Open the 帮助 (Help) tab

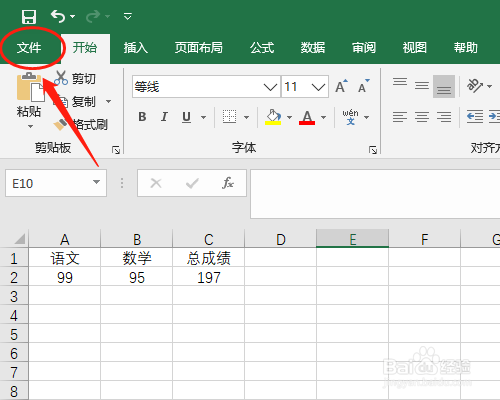click(x=466, y=48)
